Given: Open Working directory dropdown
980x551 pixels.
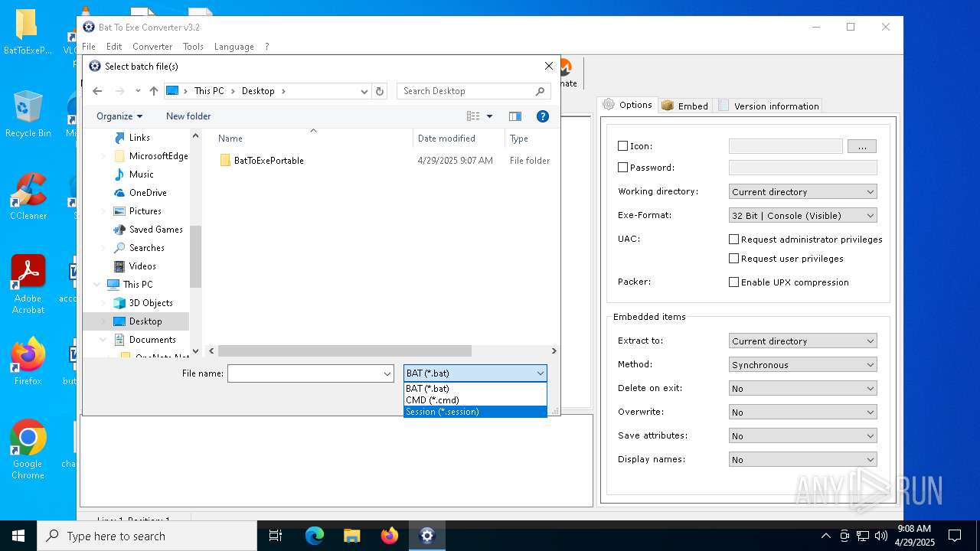Looking at the screenshot, I should click(x=803, y=192).
